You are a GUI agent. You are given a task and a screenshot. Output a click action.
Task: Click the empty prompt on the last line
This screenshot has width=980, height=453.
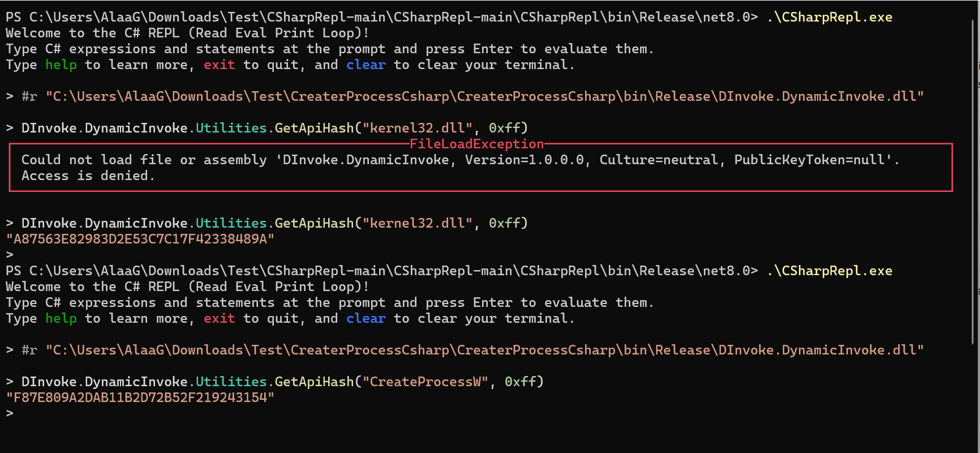coord(10,413)
